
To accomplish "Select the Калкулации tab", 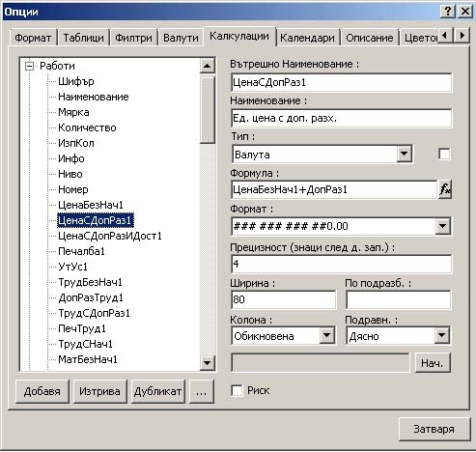I will tap(239, 36).
